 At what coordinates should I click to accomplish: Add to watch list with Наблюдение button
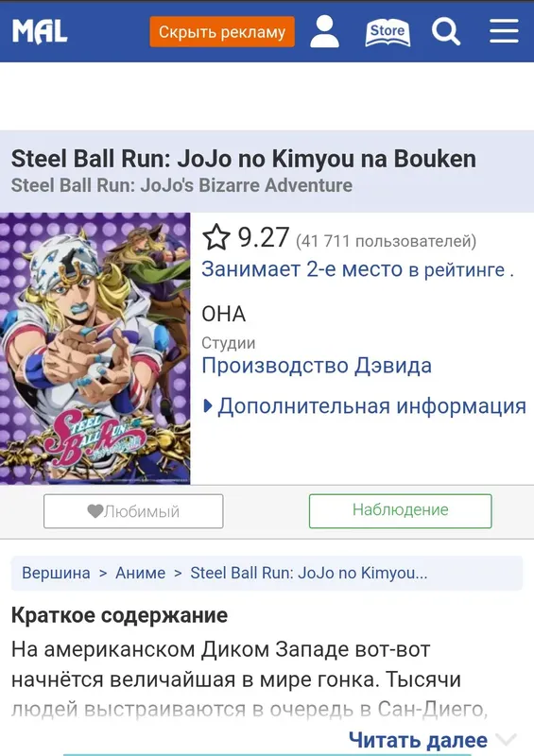(401, 510)
